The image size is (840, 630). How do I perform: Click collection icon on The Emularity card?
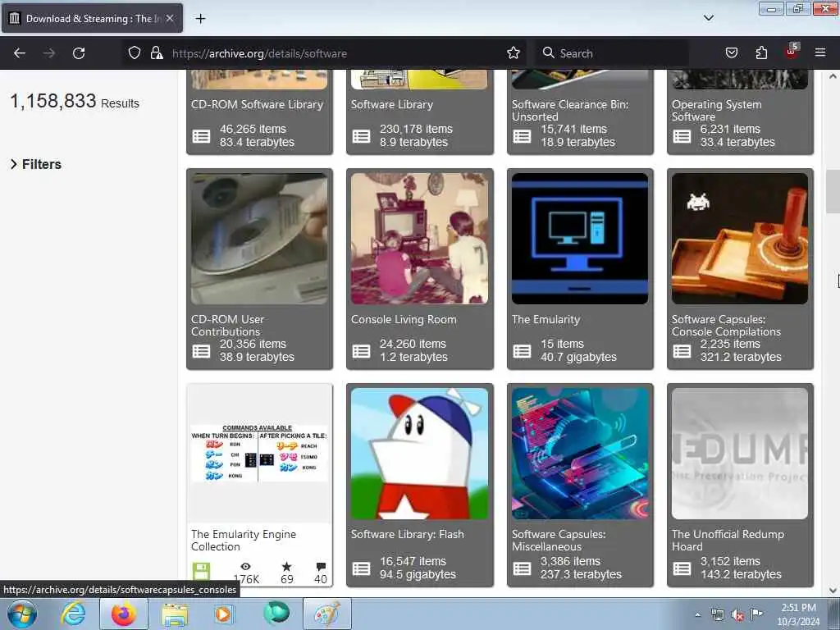522,351
